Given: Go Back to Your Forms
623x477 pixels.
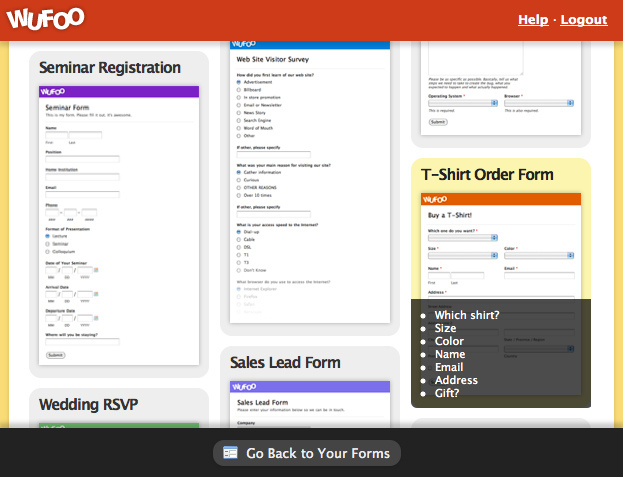Looking at the screenshot, I should [x=307, y=453].
